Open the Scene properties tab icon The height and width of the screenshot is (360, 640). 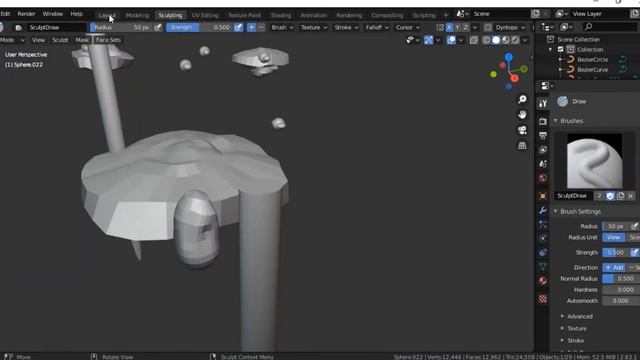coord(542,164)
